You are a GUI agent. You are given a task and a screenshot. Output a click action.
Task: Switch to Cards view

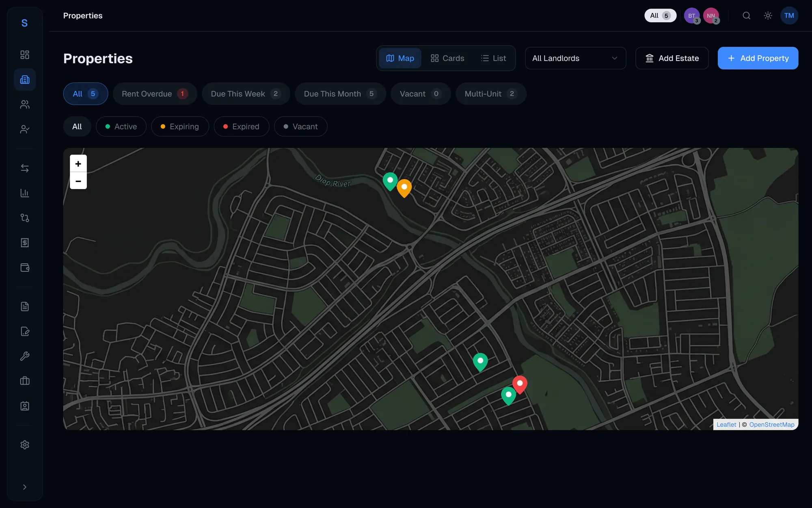point(447,58)
